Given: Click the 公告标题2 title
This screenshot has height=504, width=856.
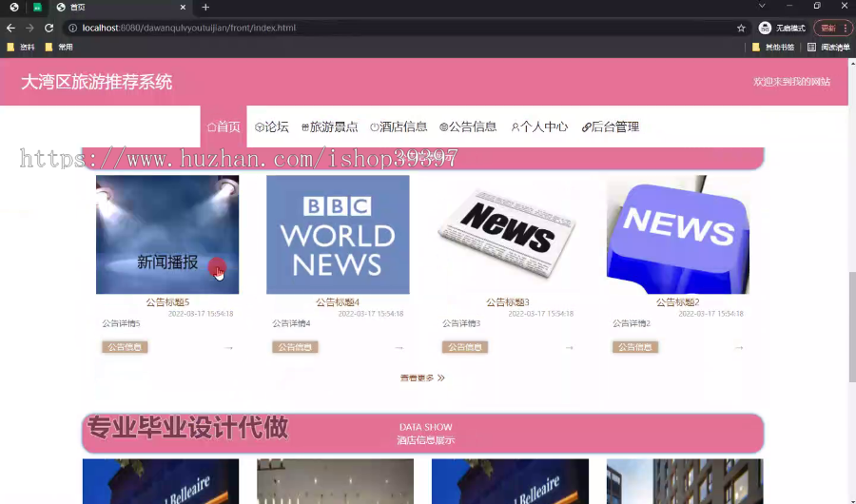Looking at the screenshot, I should tap(677, 302).
